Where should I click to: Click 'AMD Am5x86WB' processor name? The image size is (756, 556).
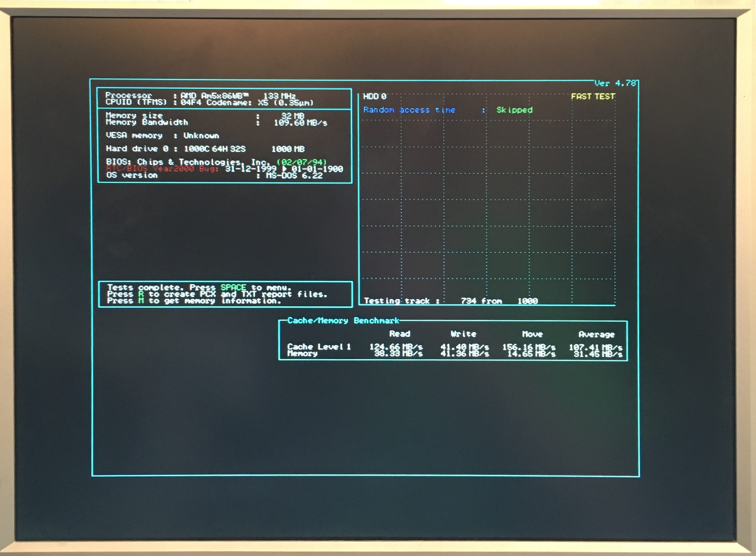[215, 96]
